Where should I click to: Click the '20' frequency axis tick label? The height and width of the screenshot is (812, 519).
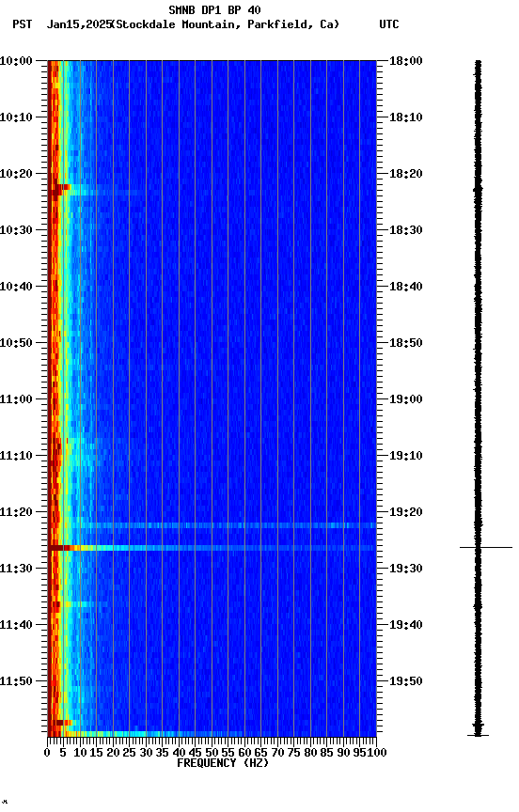[x=113, y=754]
